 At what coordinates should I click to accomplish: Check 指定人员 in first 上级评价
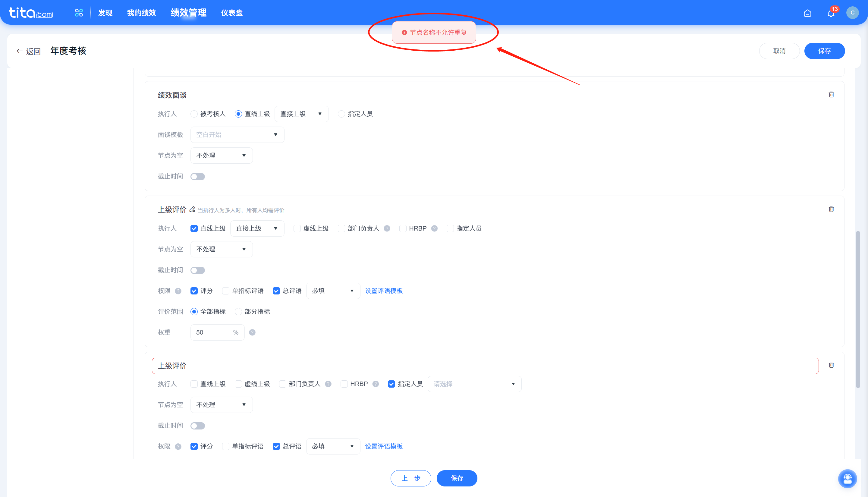(x=450, y=228)
